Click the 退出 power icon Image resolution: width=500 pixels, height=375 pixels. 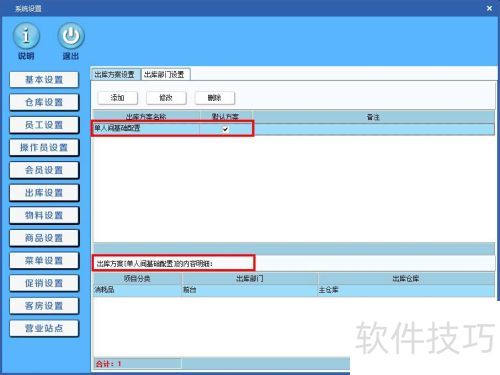(71, 36)
